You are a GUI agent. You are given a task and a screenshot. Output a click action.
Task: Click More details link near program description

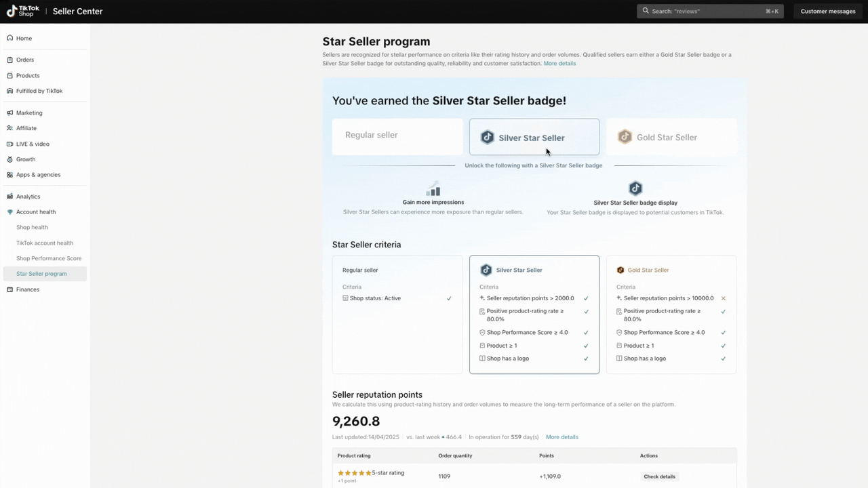tap(559, 64)
